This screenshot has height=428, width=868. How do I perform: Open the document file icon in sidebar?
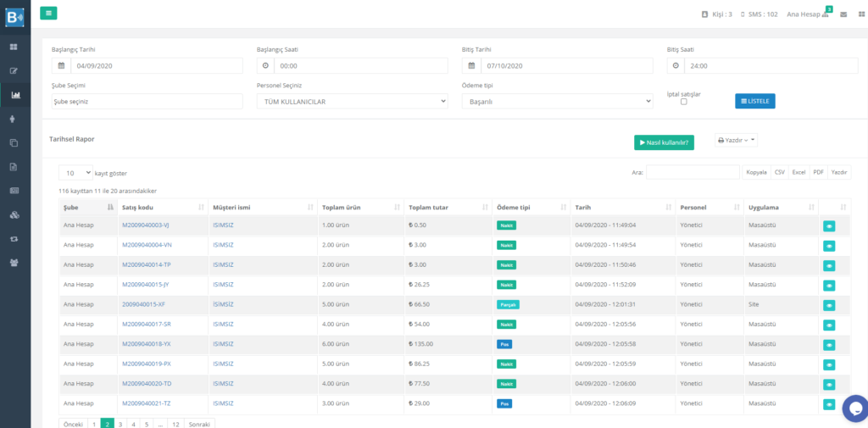coord(14,167)
